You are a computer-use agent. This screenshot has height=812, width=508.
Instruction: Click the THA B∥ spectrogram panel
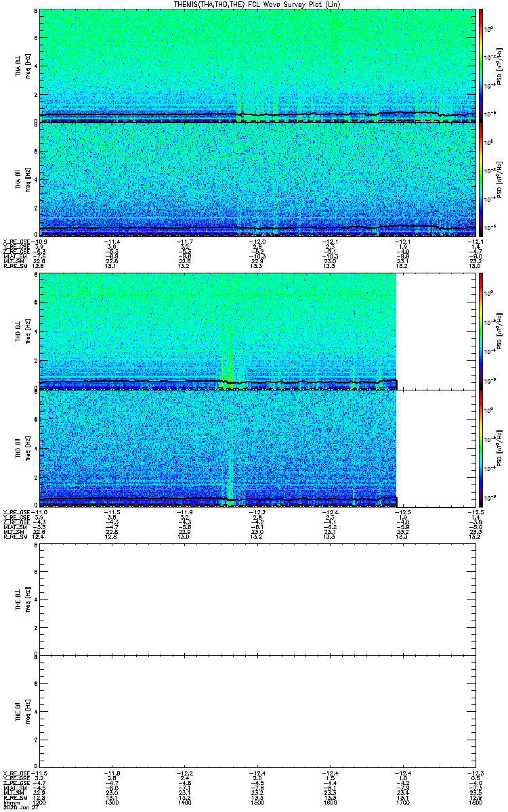pos(258,179)
